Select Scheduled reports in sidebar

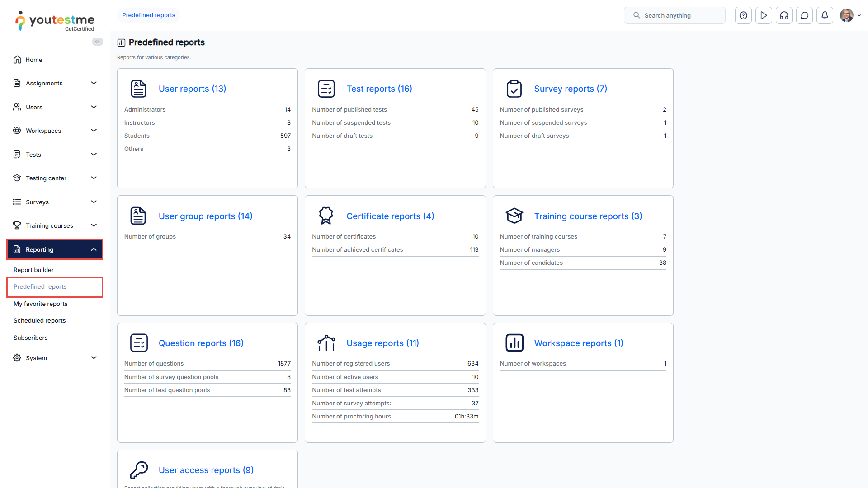[39, 320]
